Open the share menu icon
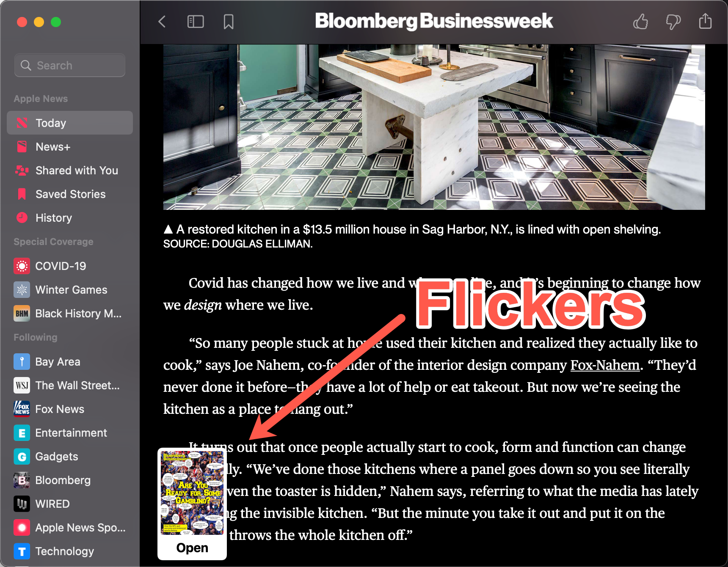The image size is (728, 567). click(x=705, y=21)
